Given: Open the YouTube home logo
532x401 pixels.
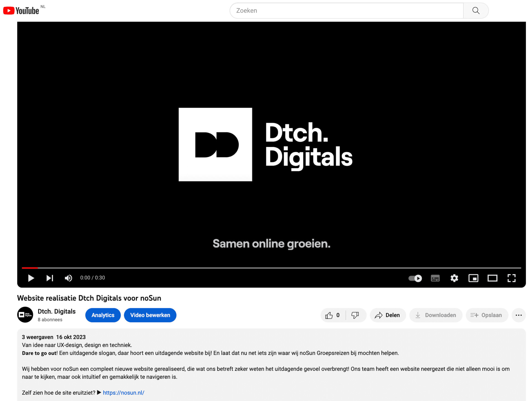Looking at the screenshot, I should tap(21, 11).
